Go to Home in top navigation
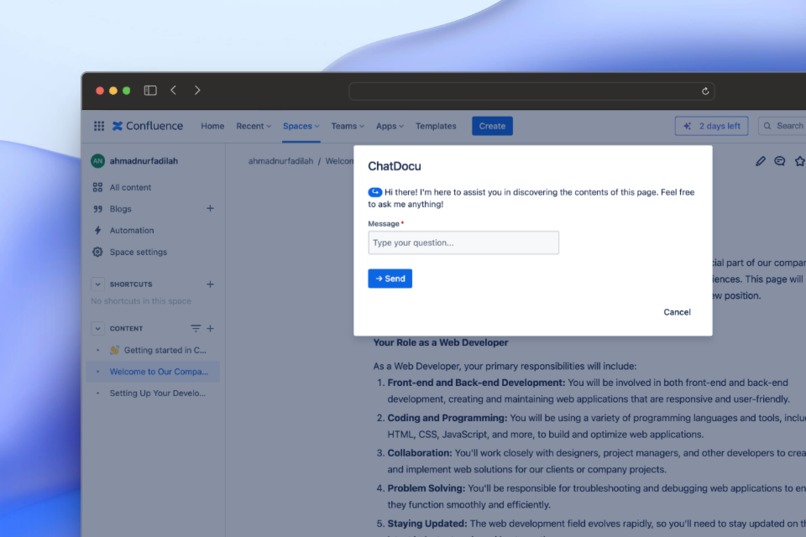Viewport: 806px width, 537px height. point(212,126)
